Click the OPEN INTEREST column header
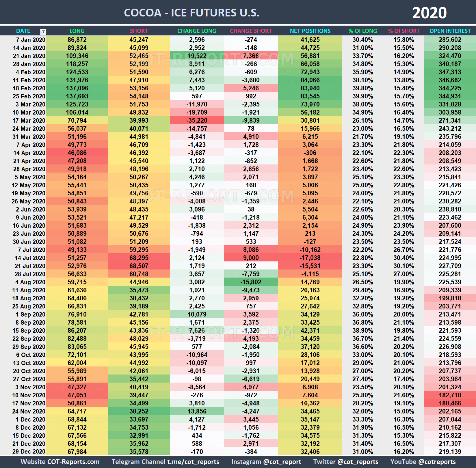 click(450, 31)
